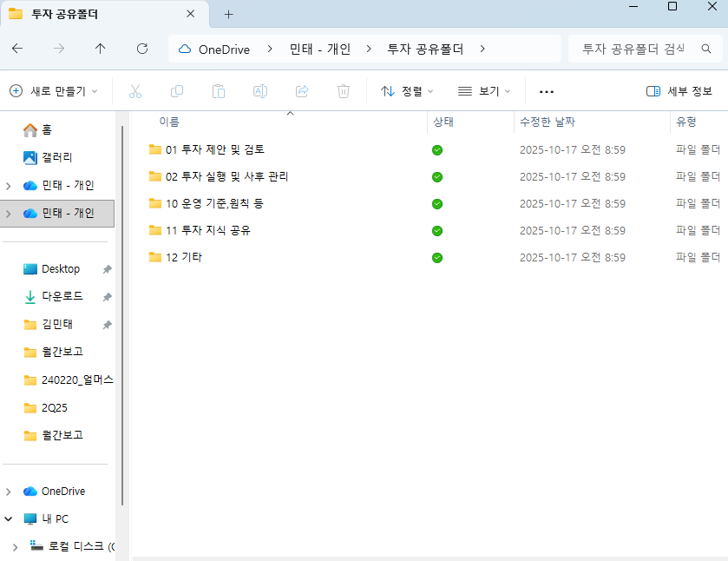Viewport: 728px width, 561px height.
Task: Click OneDrive text in breadcrumb path
Action: 224,49
